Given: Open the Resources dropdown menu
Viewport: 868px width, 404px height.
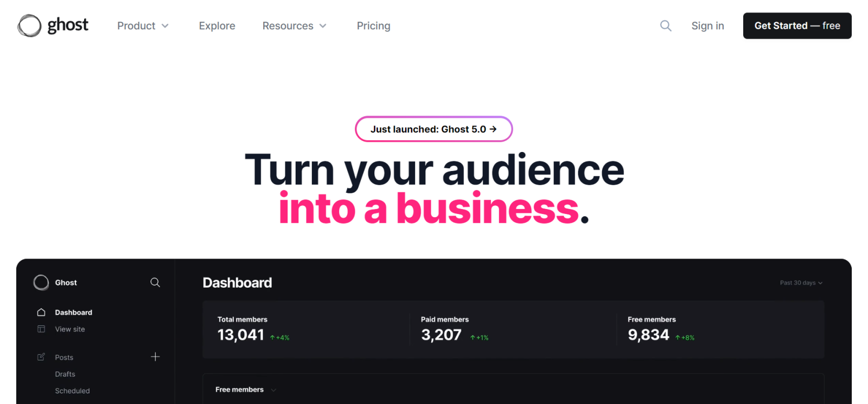Looking at the screenshot, I should (x=295, y=26).
